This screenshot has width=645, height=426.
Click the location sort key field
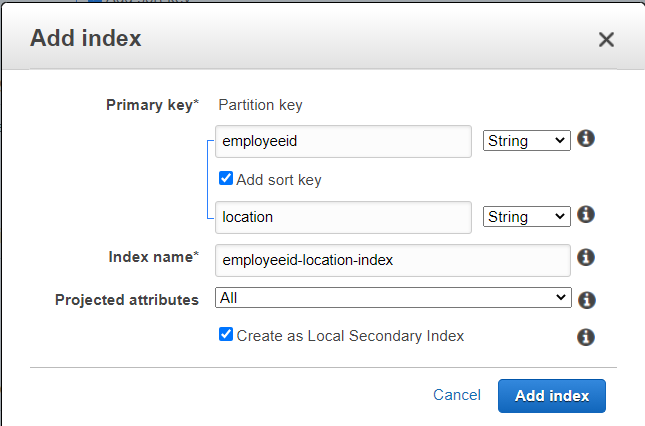coord(343,217)
